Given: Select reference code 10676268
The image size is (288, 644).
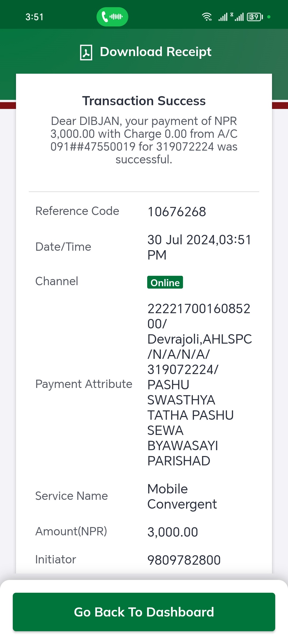Looking at the screenshot, I should coord(177,212).
